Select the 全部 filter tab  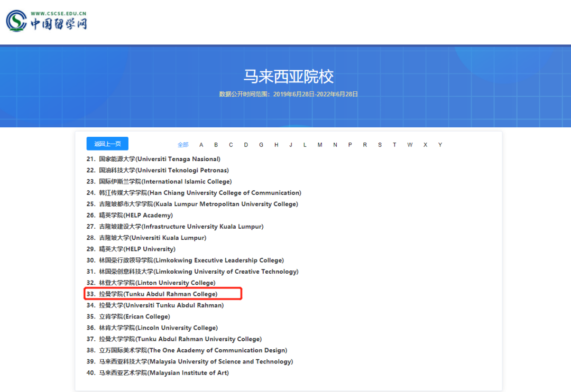(183, 145)
